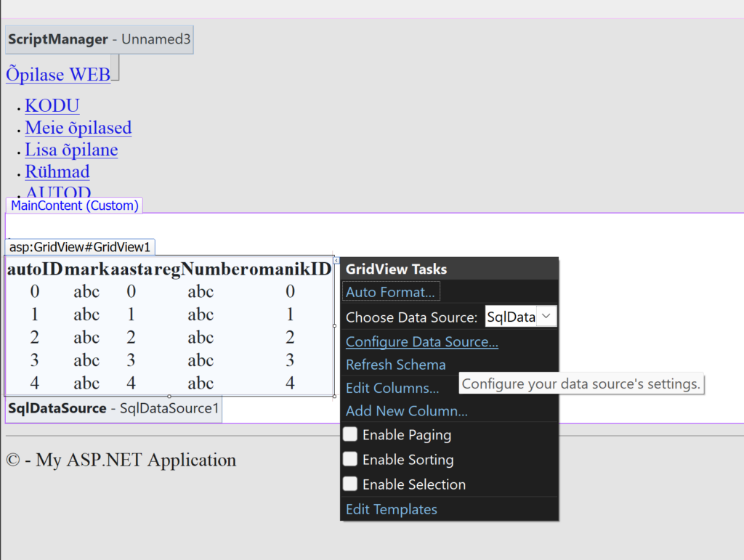The width and height of the screenshot is (744, 560).
Task: Click Configure Data Source link
Action: click(421, 341)
